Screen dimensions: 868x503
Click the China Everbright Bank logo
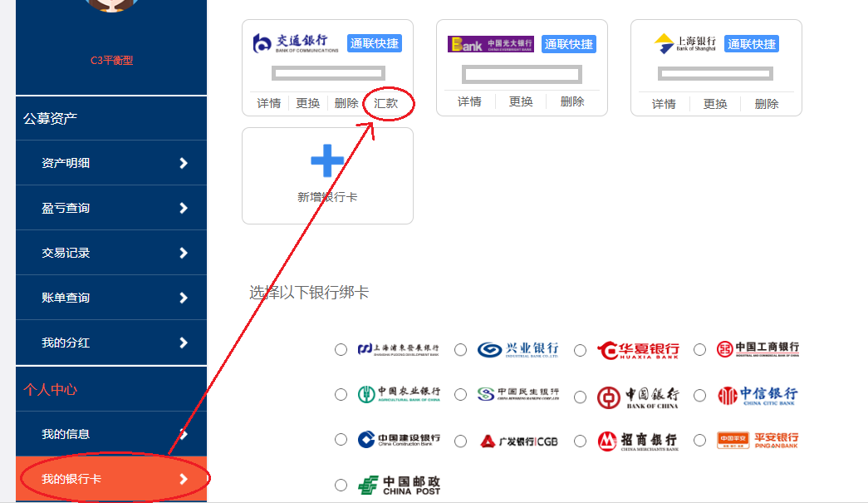pyautogui.click(x=491, y=44)
